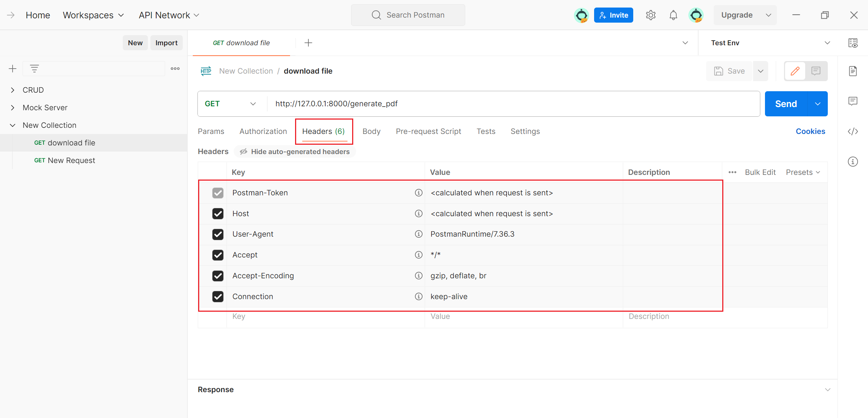Uncheck the Connection header checkbox
Screen dimensions: 868x418
(x=218, y=297)
